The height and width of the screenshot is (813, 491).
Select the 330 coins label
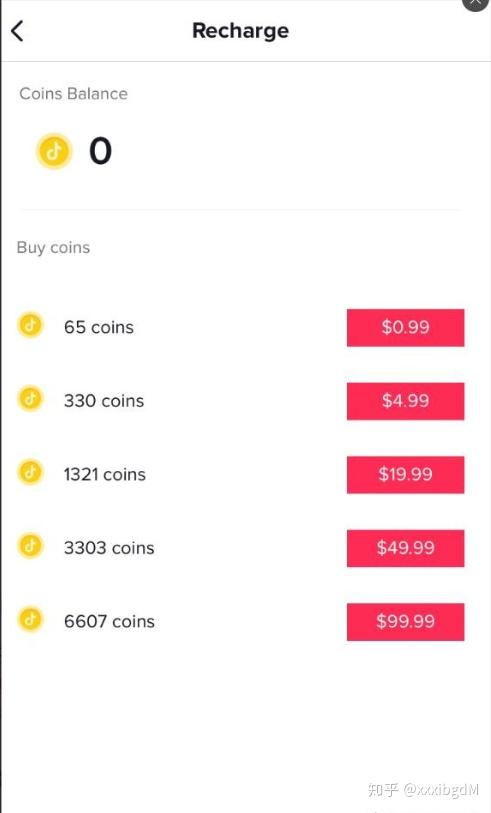(104, 401)
